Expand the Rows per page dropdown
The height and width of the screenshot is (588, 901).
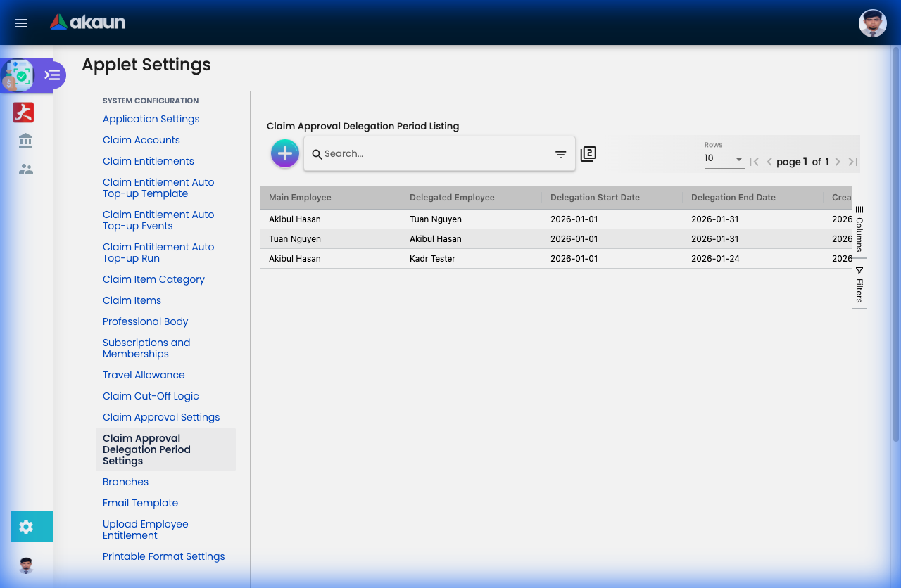(724, 159)
